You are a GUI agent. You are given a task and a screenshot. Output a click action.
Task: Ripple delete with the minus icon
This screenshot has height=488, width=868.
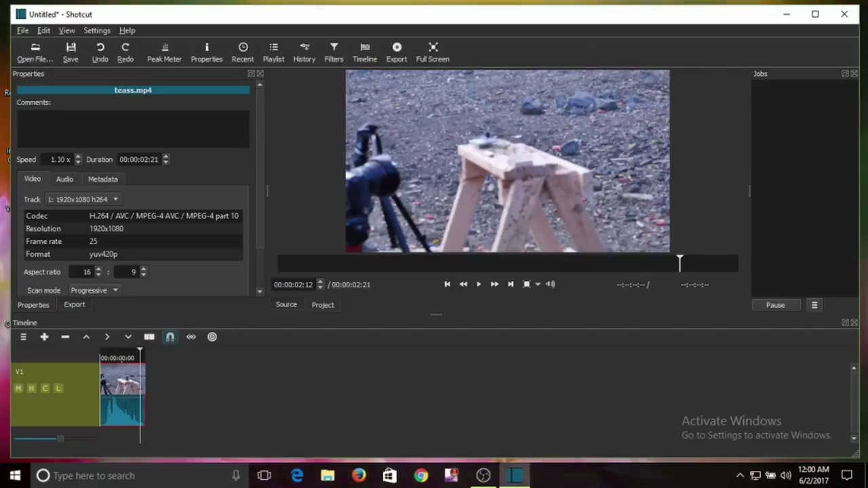(65, 337)
